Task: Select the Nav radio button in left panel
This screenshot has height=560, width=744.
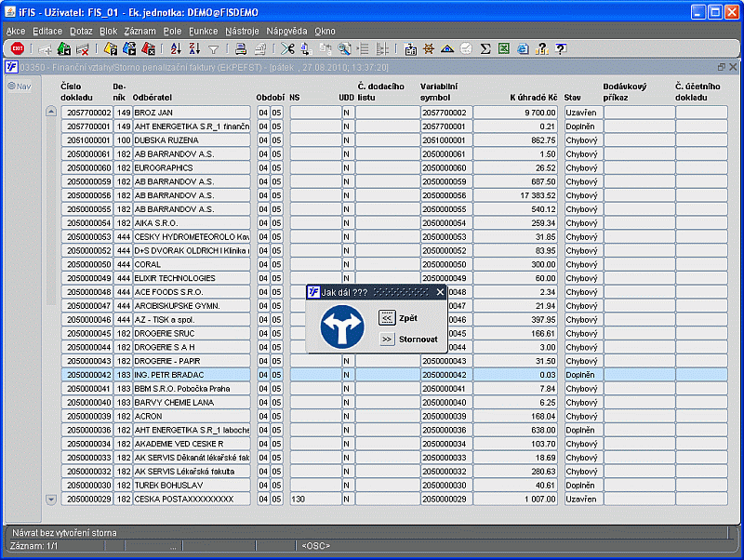Action: tap(12, 87)
